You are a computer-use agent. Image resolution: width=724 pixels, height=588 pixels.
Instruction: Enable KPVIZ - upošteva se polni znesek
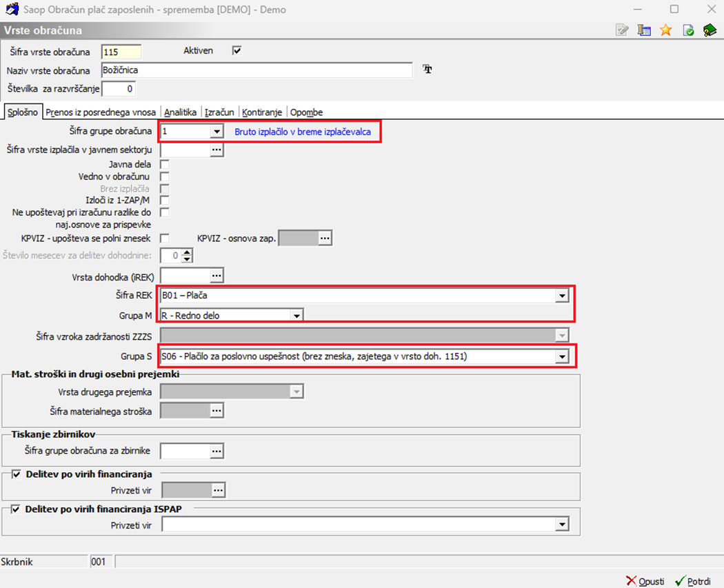click(x=164, y=238)
